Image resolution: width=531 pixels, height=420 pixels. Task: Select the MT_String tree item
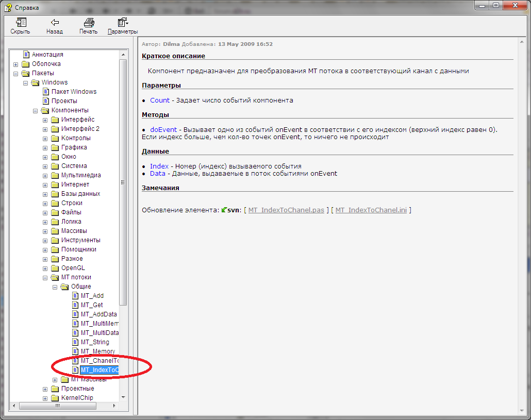click(95, 342)
